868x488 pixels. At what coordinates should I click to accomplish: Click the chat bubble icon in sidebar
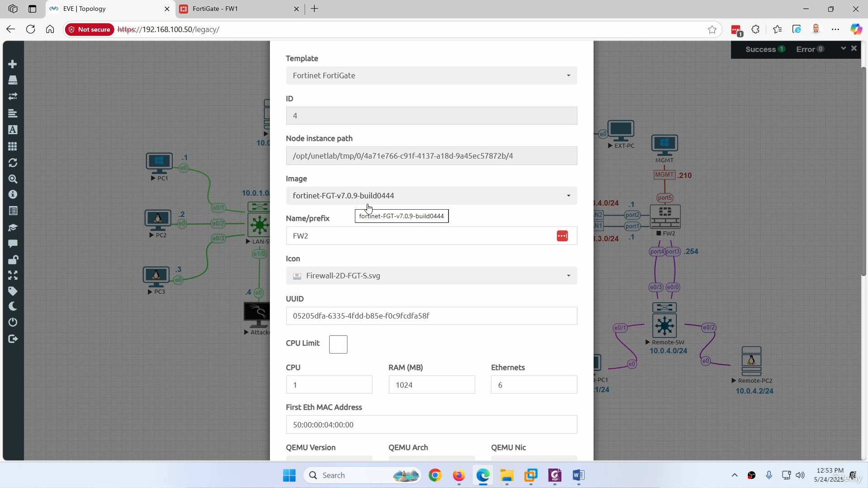coord(13,244)
